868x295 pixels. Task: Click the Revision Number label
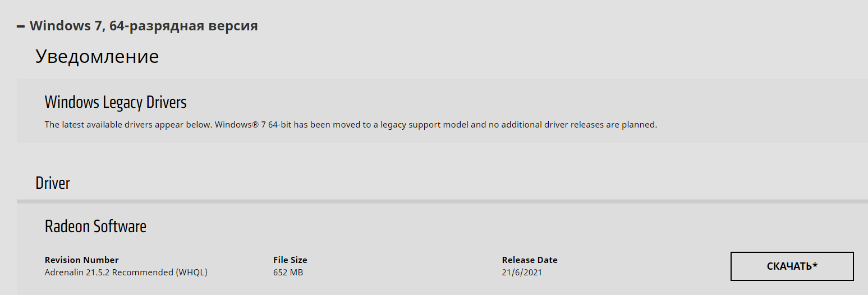coord(81,260)
